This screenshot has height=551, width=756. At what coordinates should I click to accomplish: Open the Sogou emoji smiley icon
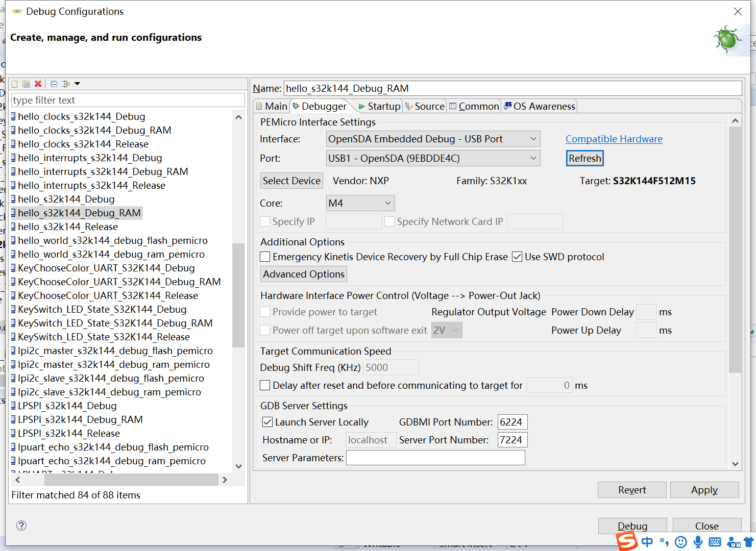click(x=680, y=542)
